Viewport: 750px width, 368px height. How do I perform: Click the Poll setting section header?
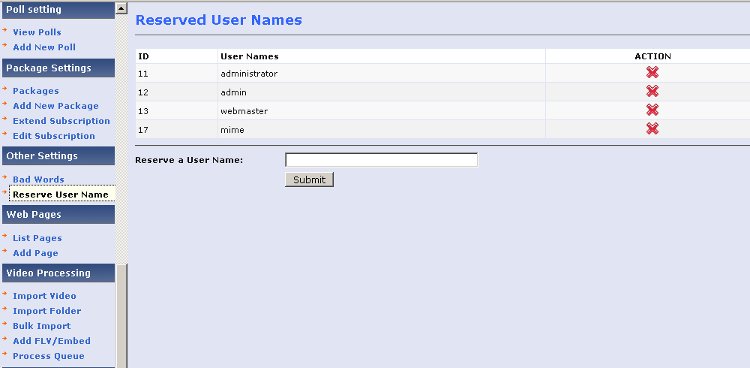[58, 10]
